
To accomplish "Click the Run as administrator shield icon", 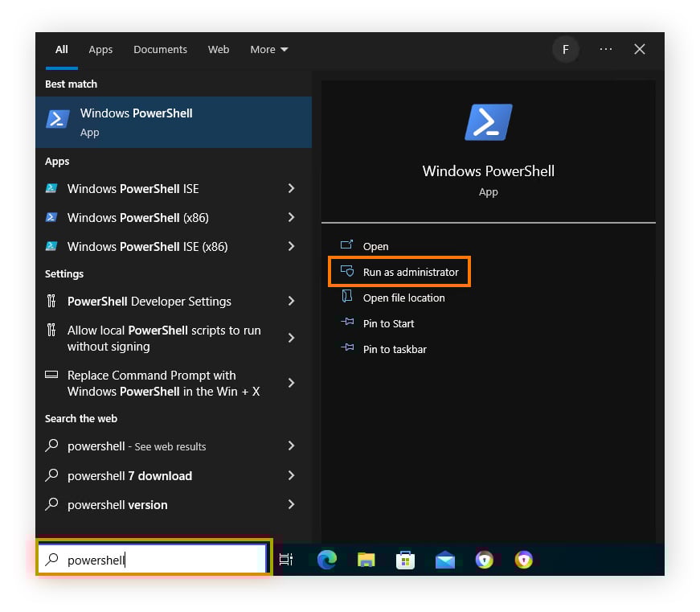I will tap(347, 271).
